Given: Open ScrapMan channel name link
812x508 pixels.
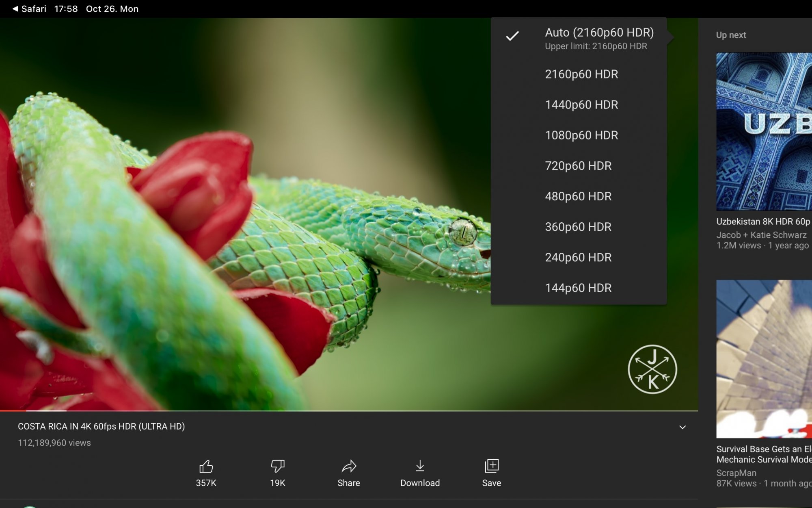Looking at the screenshot, I should point(736,473).
